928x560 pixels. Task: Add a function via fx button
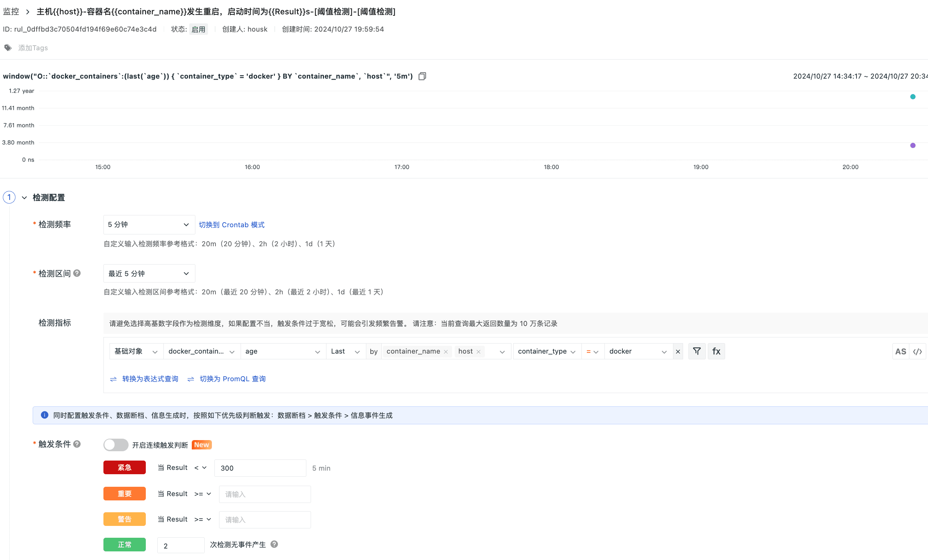pyautogui.click(x=716, y=351)
